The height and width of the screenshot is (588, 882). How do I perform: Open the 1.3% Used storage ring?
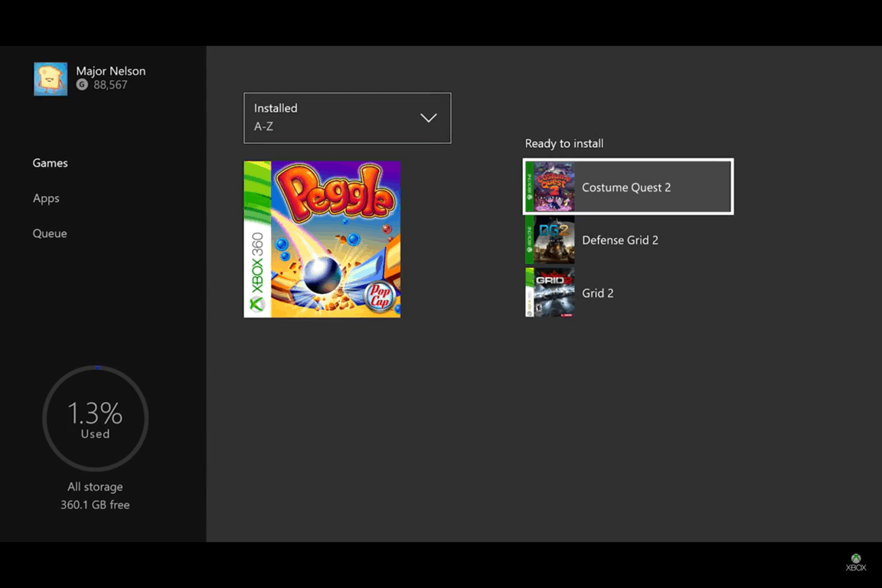pos(95,418)
